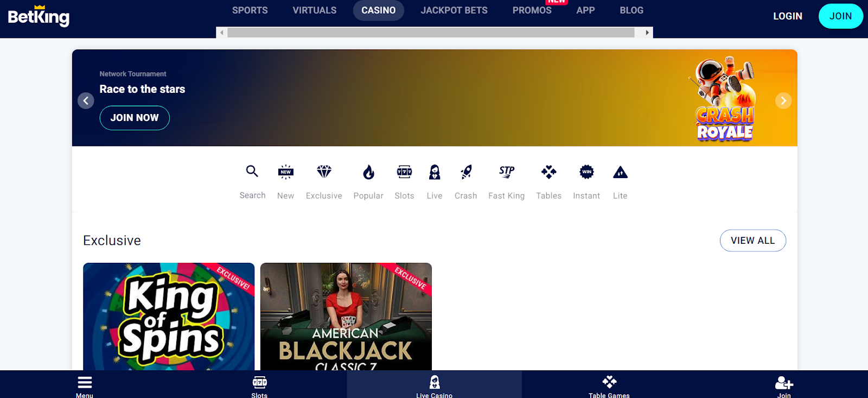Select the CASINO menu tab
Image resolution: width=868 pixels, height=398 pixels.
379,10
